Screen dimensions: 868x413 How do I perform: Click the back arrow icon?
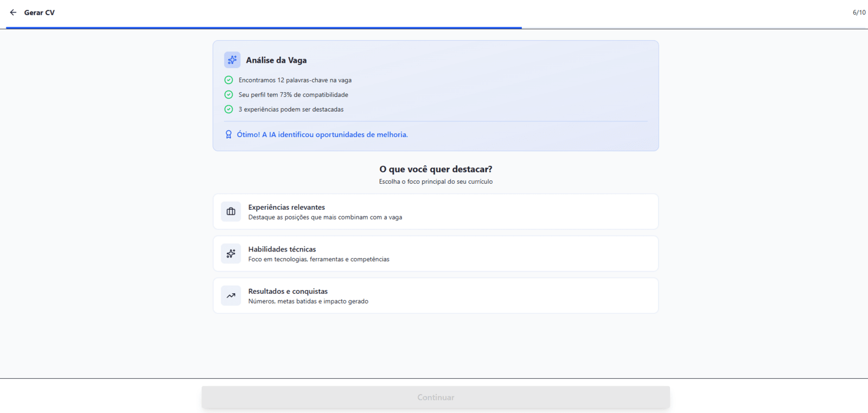point(13,12)
